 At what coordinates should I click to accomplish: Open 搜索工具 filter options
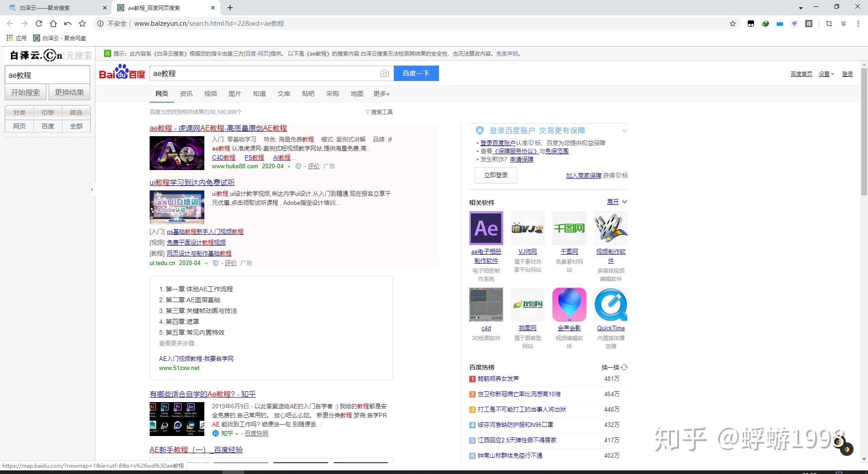pos(379,112)
